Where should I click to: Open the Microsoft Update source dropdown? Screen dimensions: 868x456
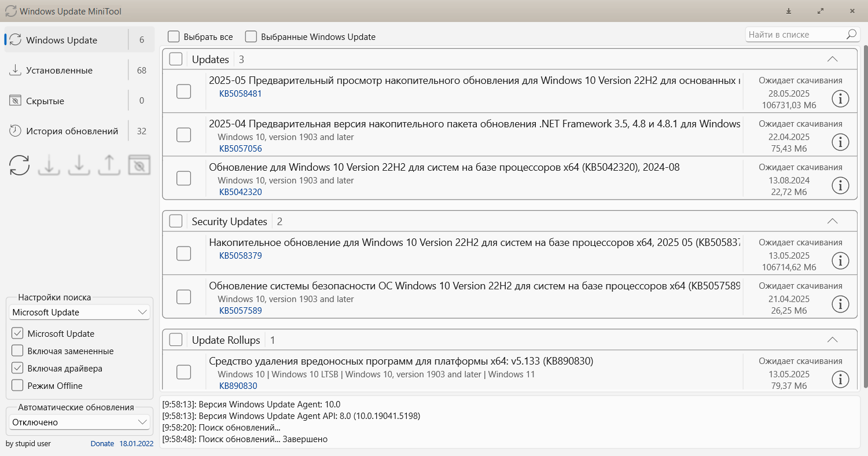(80, 312)
